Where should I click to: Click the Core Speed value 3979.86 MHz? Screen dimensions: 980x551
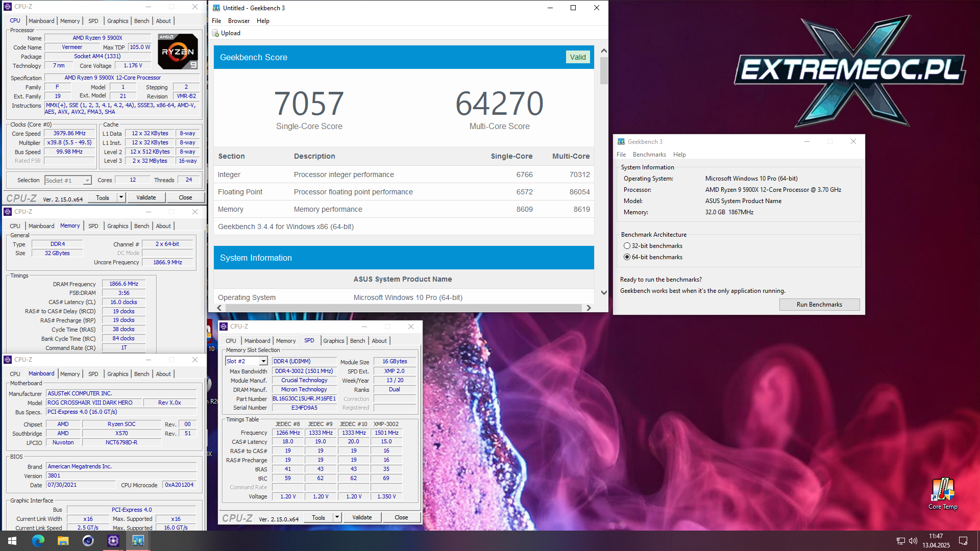(x=69, y=134)
